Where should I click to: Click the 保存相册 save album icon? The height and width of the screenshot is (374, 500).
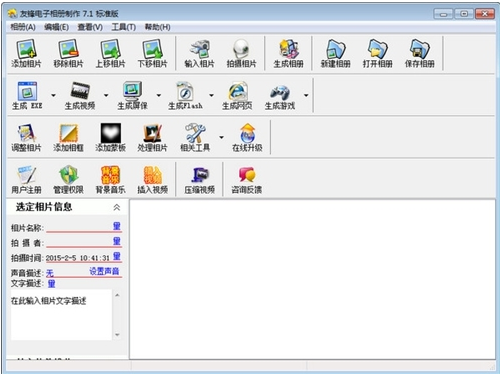[x=419, y=53]
